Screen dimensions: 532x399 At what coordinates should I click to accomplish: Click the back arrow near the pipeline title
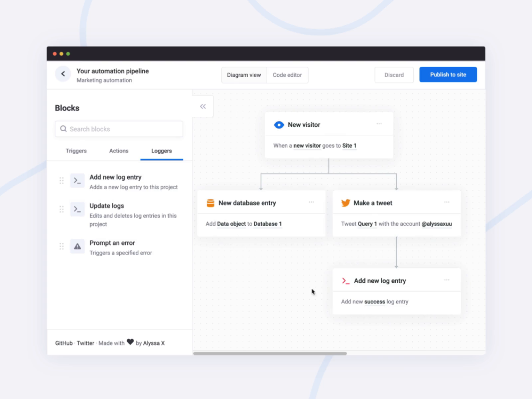point(63,74)
